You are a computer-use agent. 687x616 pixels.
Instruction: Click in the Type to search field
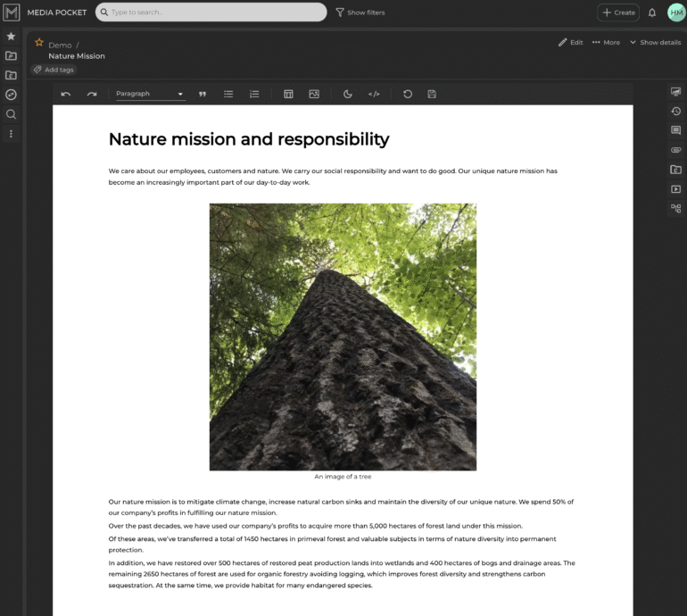coord(211,12)
